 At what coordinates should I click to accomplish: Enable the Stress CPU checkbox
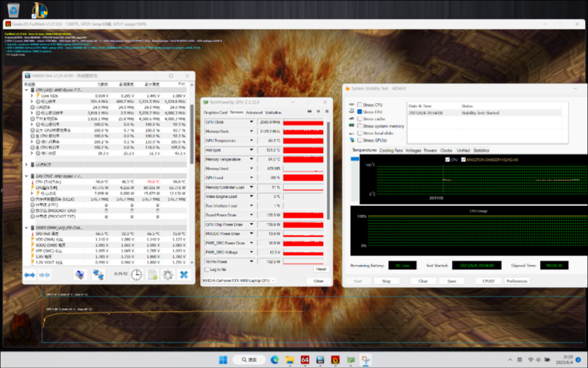tap(358, 105)
